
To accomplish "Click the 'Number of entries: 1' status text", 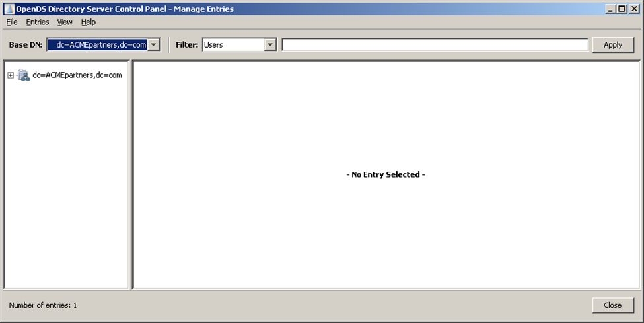I will (43, 305).
